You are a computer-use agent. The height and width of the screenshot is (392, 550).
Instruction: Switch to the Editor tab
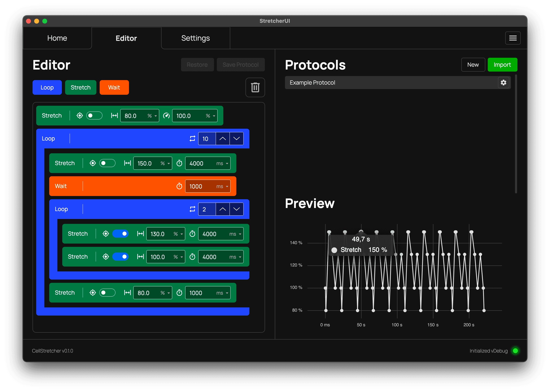pos(126,38)
